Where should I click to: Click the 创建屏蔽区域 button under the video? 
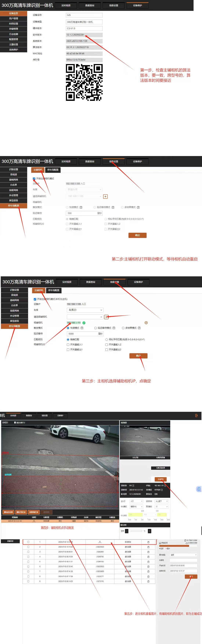34,512
